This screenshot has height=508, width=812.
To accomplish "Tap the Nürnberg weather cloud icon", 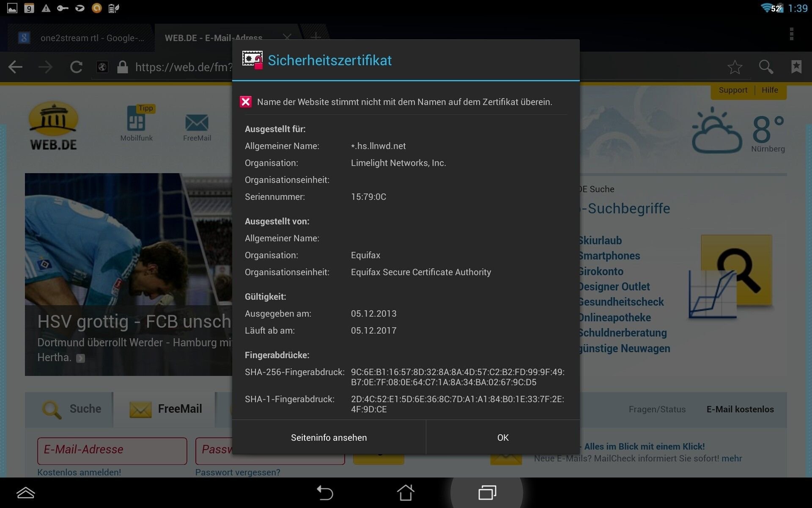I will (716, 131).
